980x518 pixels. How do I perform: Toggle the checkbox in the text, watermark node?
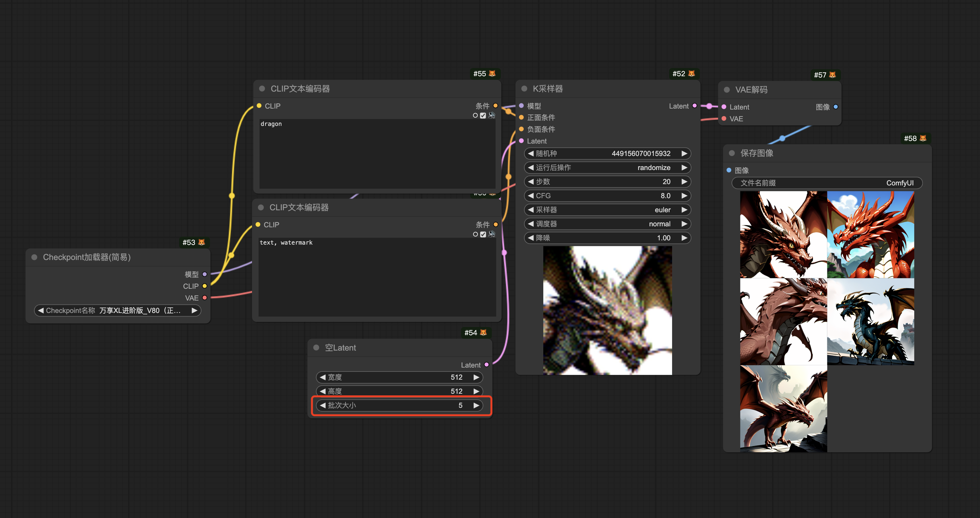point(483,234)
